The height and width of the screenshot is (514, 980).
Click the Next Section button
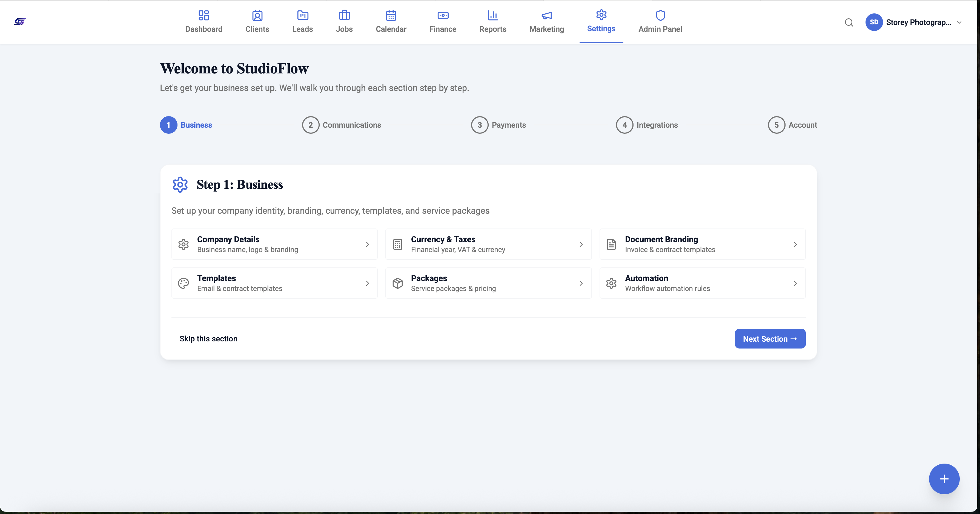(770, 339)
